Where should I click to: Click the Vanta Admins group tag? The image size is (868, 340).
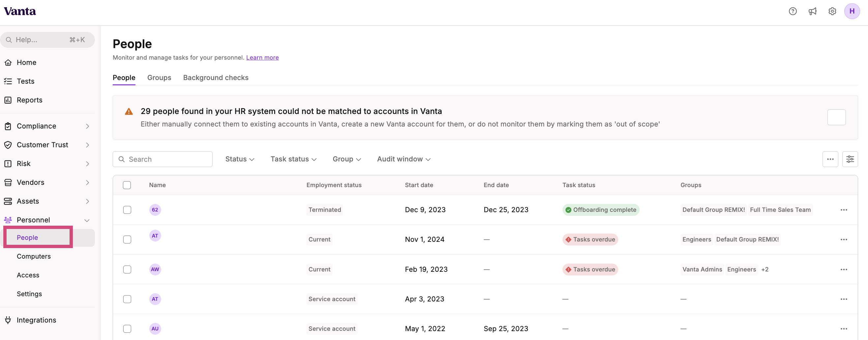coord(702,269)
